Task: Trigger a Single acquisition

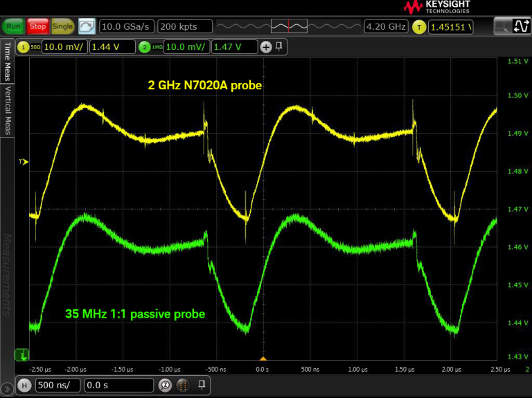Action: click(62, 26)
